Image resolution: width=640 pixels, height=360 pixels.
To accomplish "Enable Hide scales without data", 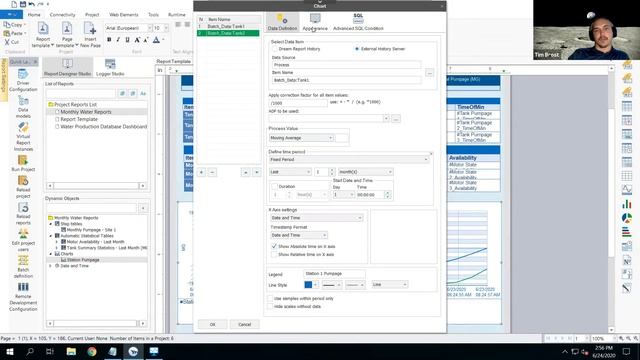I will [x=270, y=306].
